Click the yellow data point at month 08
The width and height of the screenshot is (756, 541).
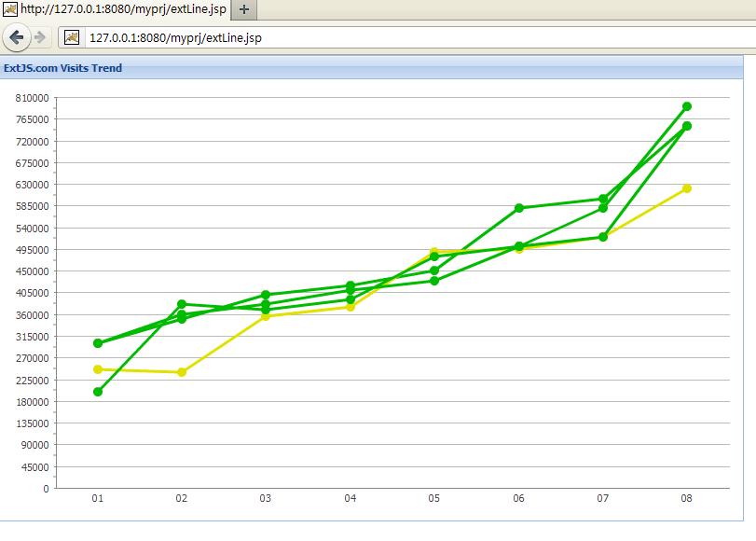(x=687, y=188)
